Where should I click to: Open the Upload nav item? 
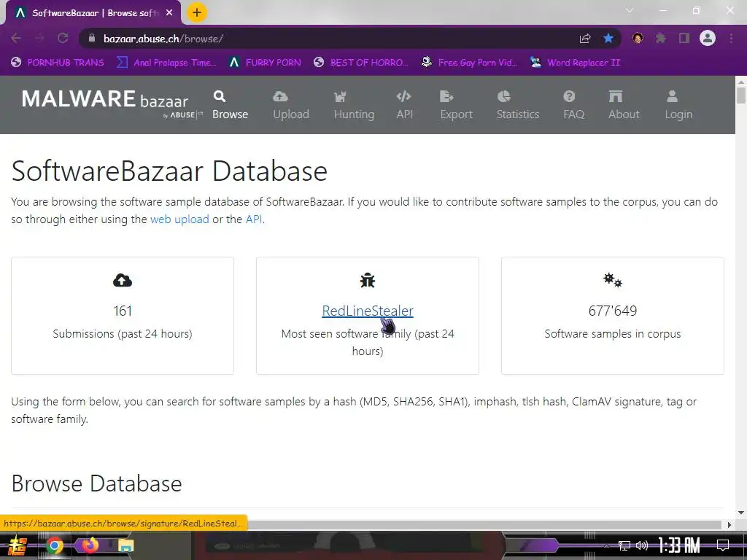click(290, 105)
